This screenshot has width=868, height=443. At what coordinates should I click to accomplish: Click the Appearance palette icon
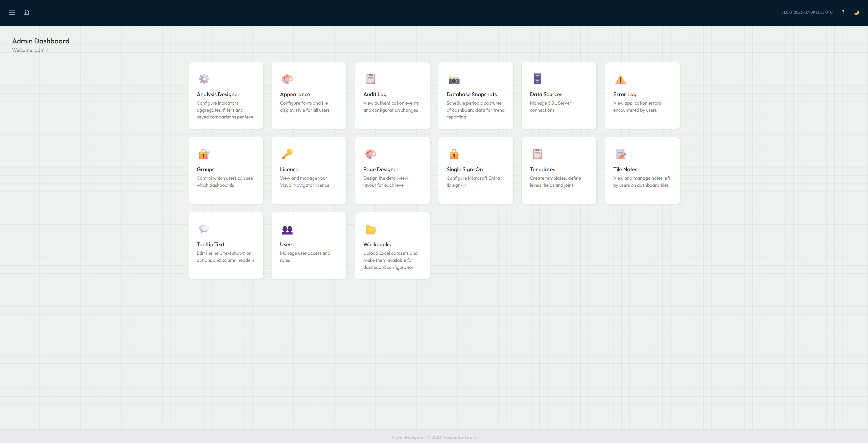tap(287, 79)
